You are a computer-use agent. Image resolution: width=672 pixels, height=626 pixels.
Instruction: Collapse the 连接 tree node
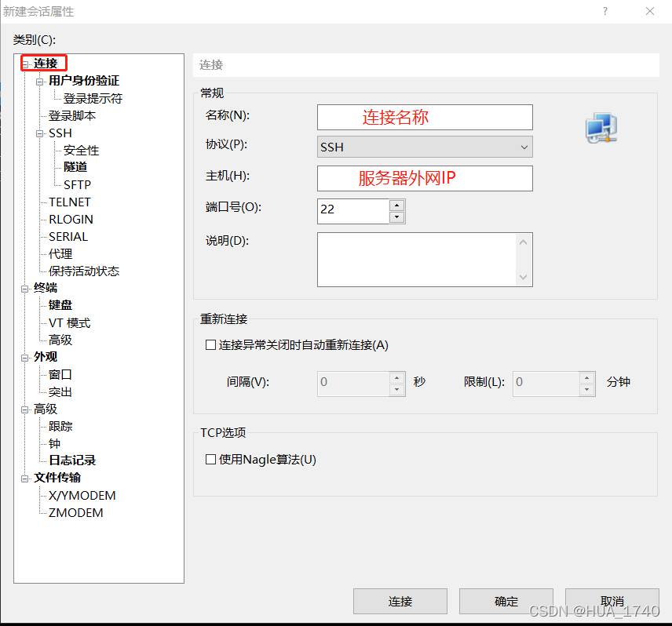[25, 64]
